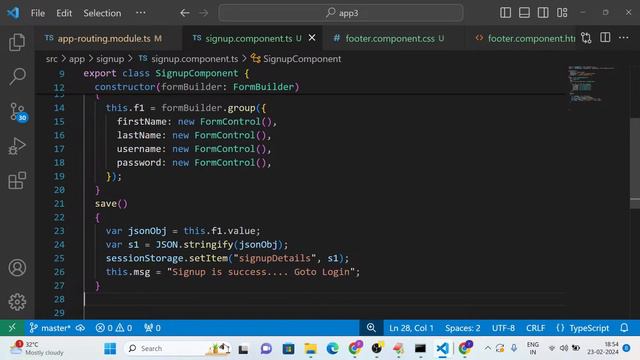Click the taskbar Search box
Viewport: 640px width, 360px height.
pos(177,349)
